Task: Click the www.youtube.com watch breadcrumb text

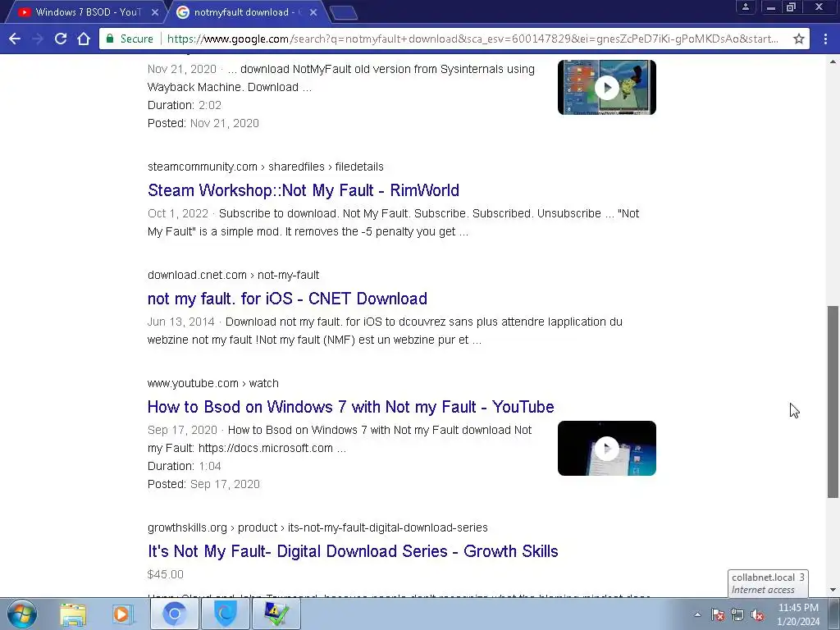Action: (212, 383)
